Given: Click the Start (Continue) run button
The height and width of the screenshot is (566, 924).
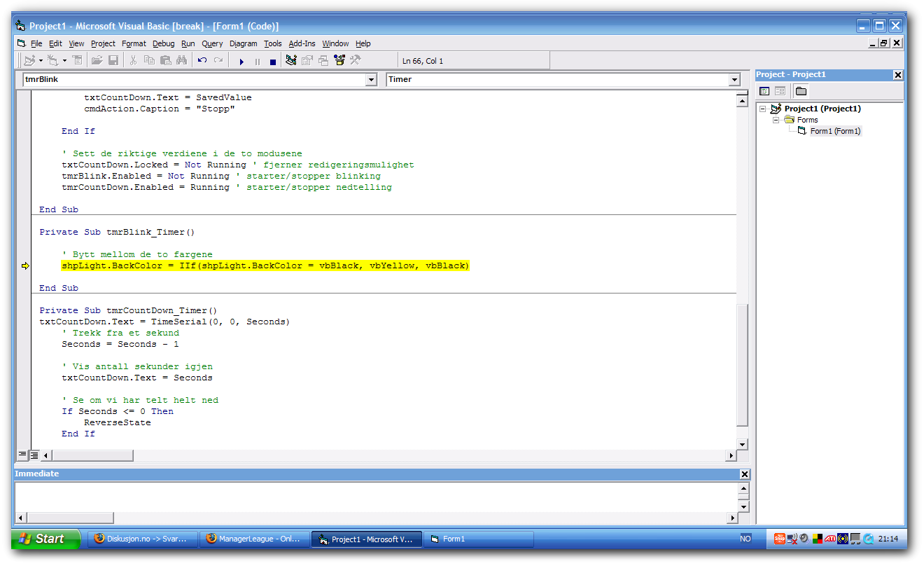Looking at the screenshot, I should click(x=241, y=62).
